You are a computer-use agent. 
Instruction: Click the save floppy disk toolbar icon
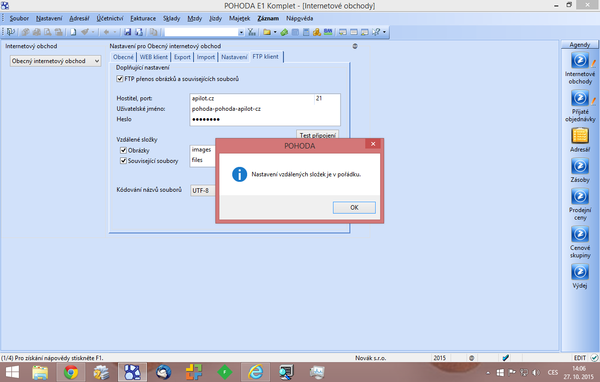coord(128,33)
